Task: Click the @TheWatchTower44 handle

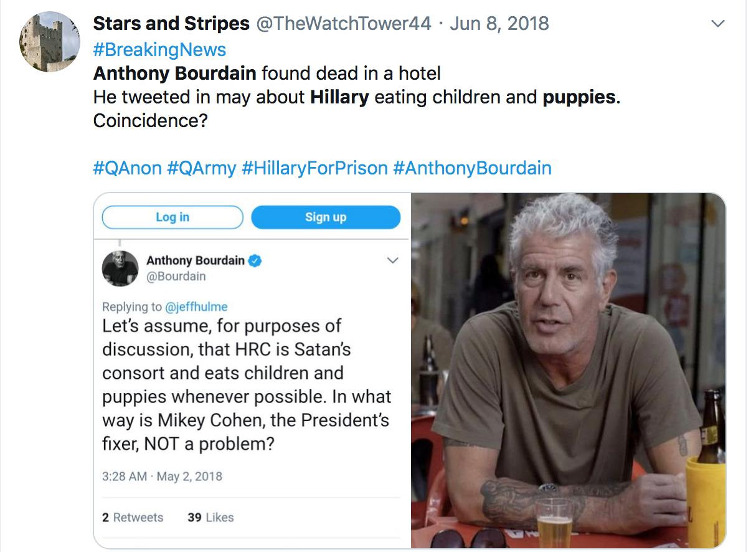Action: (344, 24)
